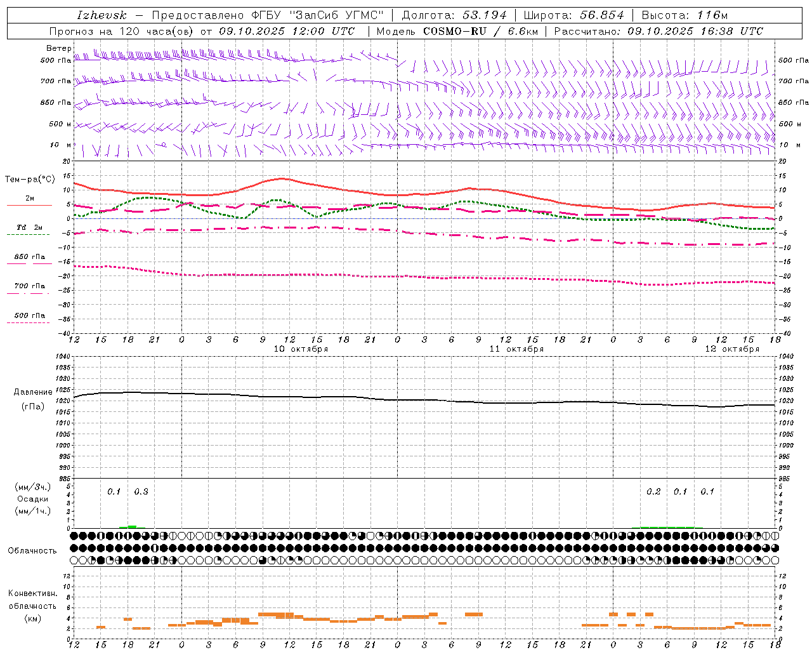Click the Izhevsk station title
This screenshot has width=812, height=650.
tap(101, 15)
